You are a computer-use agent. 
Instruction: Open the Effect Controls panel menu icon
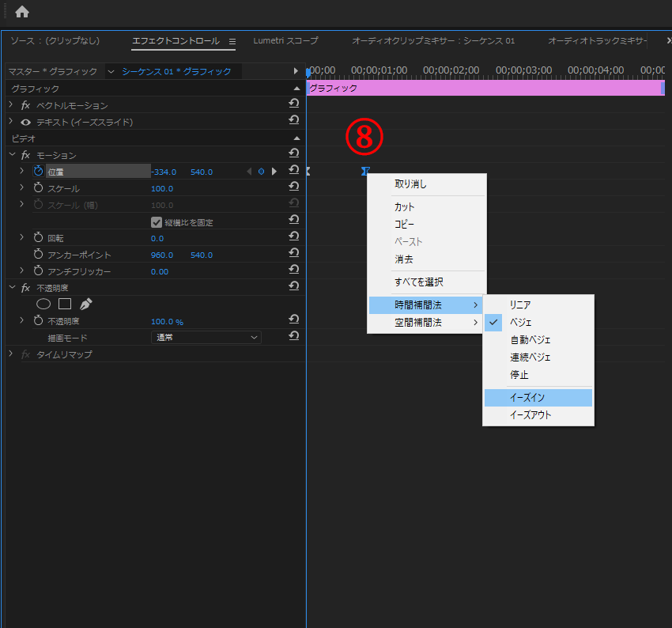pyautogui.click(x=232, y=42)
